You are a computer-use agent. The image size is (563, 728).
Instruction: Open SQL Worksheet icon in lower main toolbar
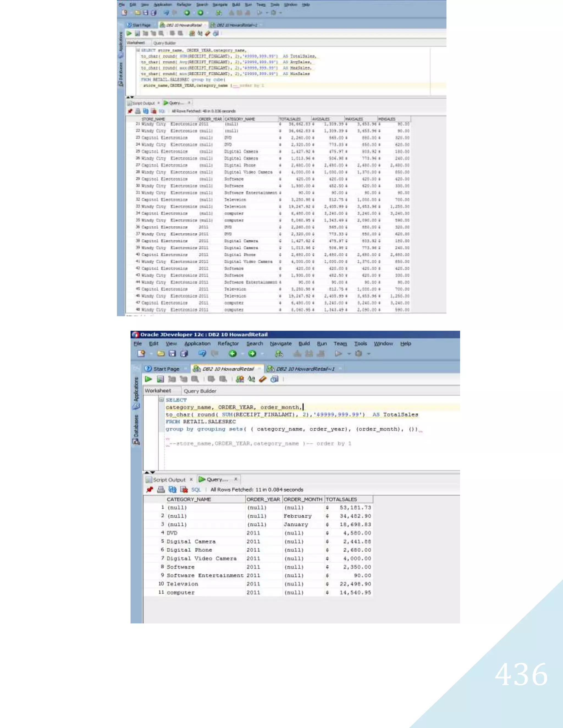point(279,353)
